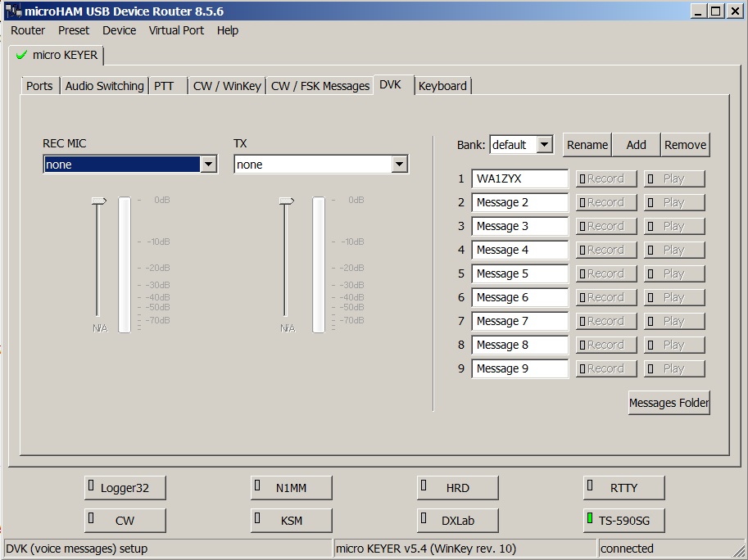This screenshot has height=560, width=748.
Task: Click the Rename bank button
Action: coord(587,145)
